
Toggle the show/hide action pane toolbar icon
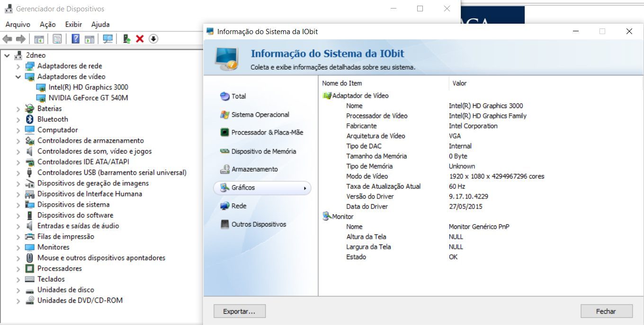point(89,39)
